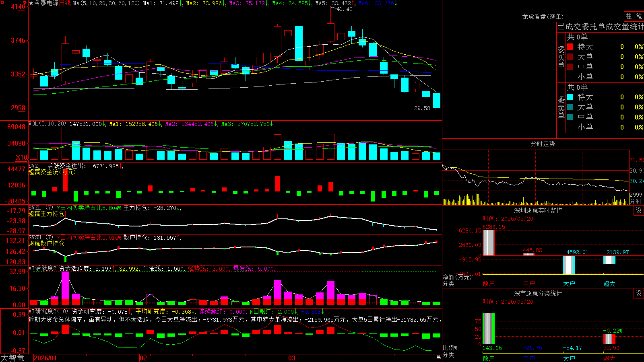Click the 超赢资金流(万元) legend text
This screenshot has height=362, width=644.
coord(52,172)
